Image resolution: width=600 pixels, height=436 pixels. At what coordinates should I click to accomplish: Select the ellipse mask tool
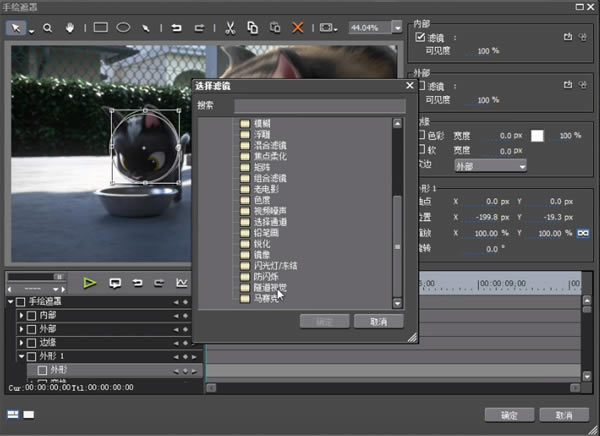(x=123, y=28)
